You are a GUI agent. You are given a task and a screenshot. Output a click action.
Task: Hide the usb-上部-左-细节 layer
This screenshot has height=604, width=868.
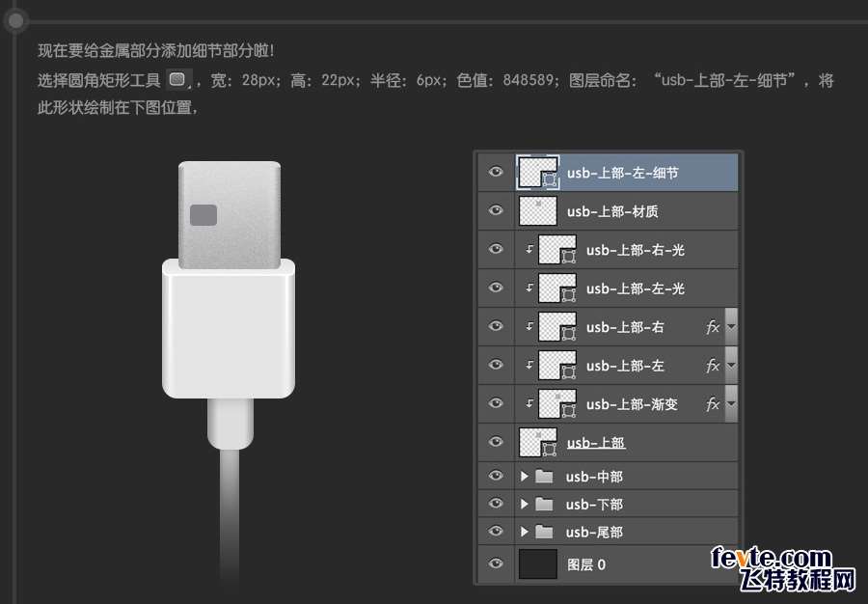coord(496,172)
